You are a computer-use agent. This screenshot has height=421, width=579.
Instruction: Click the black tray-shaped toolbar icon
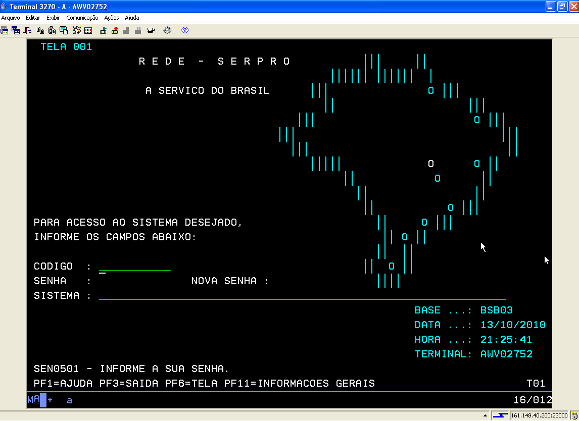tap(151, 30)
